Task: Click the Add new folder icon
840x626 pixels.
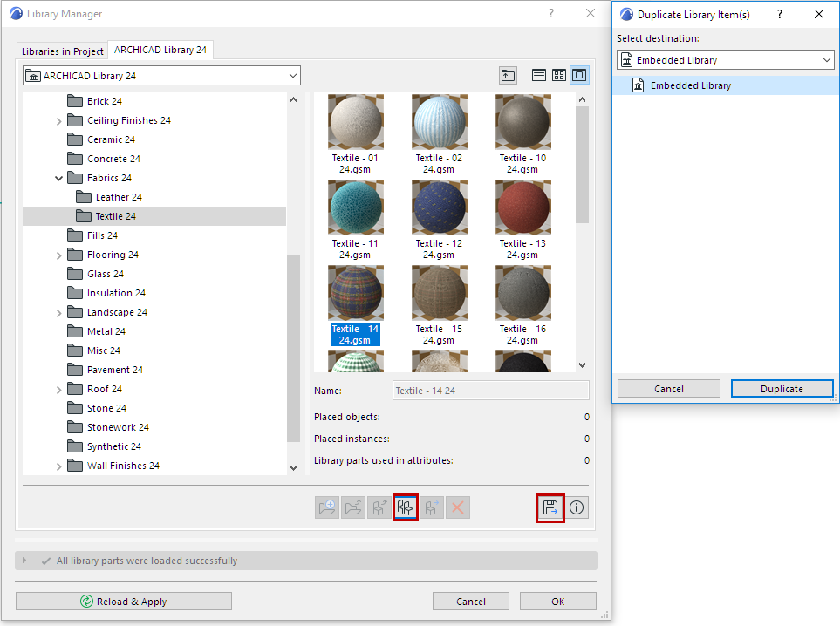Action: point(327,507)
